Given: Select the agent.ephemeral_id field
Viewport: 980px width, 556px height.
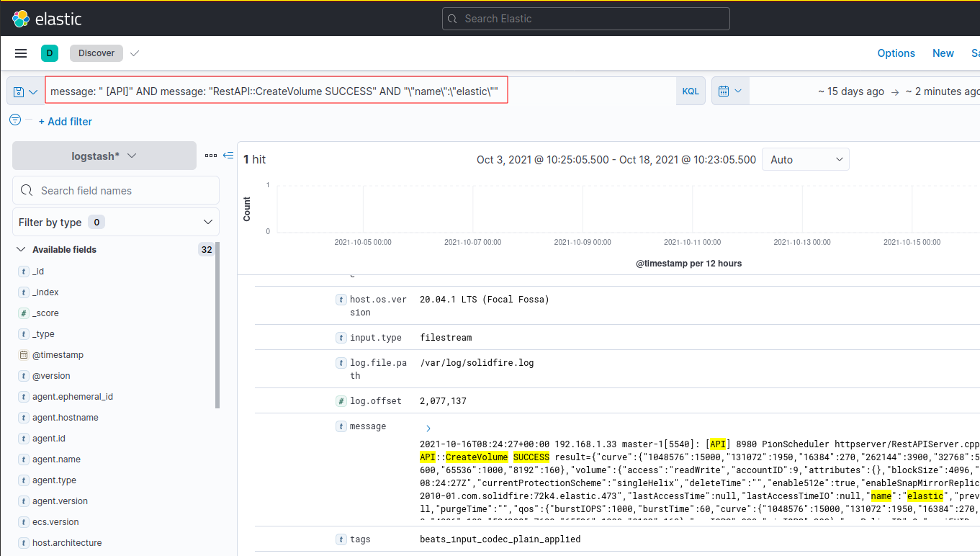Looking at the screenshot, I should pyautogui.click(x=73, y=397).
